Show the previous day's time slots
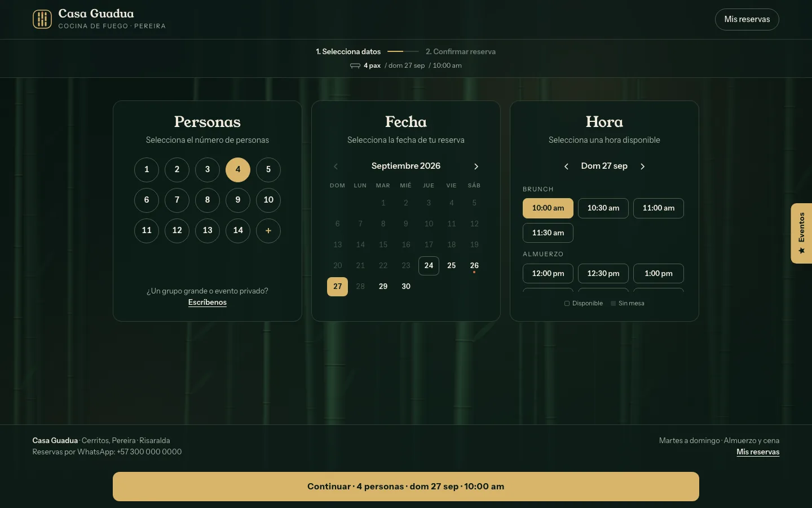Image resolution: width=812 pixels, height=508 pixels. (x=566, y=166)
